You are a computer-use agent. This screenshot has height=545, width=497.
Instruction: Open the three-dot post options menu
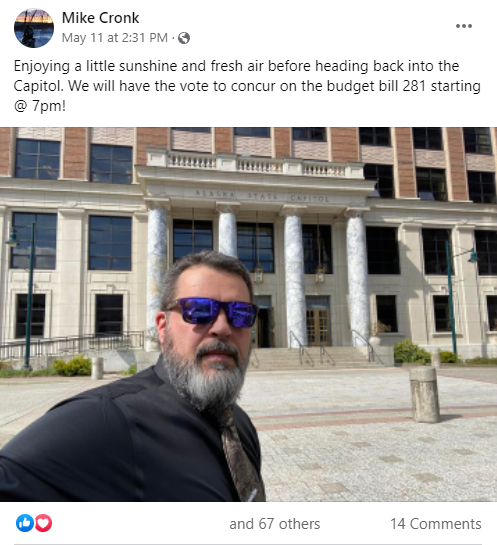point(464,26)
